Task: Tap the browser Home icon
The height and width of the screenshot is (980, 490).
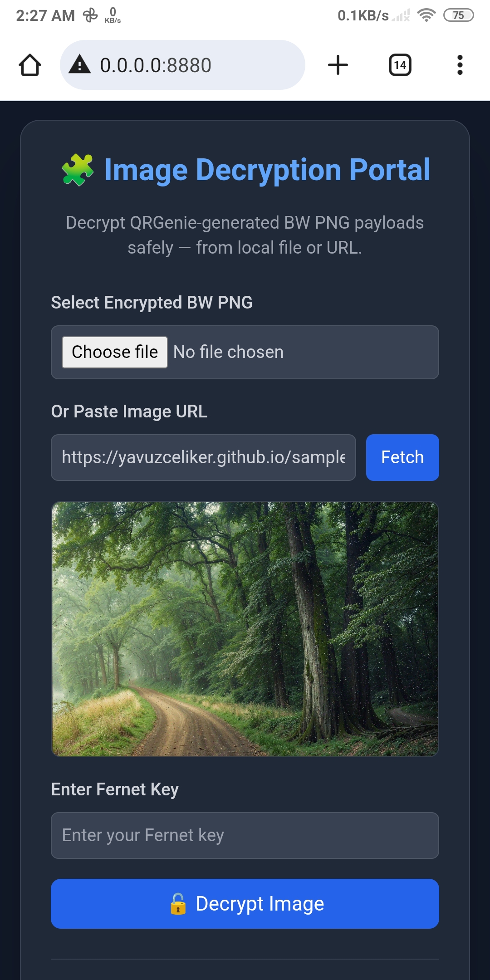Action: (x=30, y=64)
